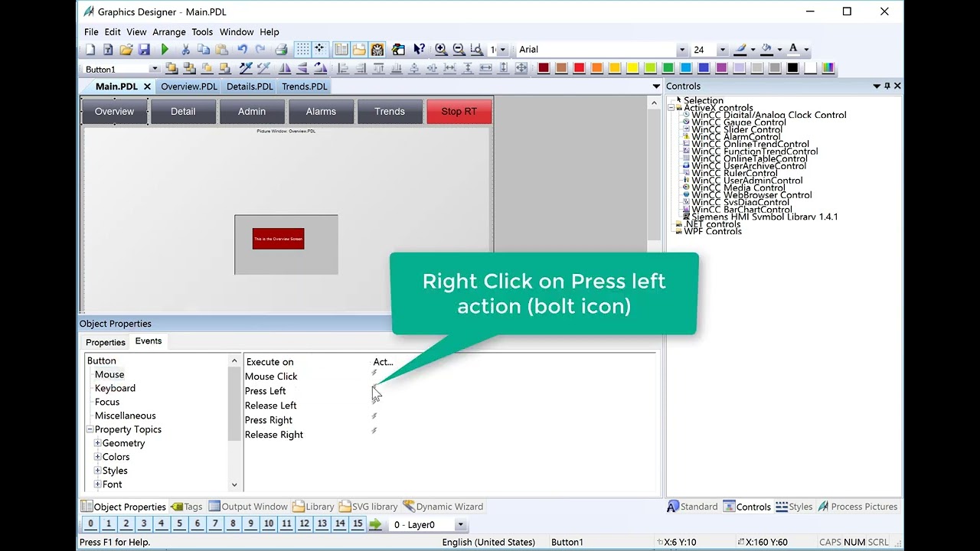Pick the dark red color swatch
980x551 pixels.
coord(544,68)
